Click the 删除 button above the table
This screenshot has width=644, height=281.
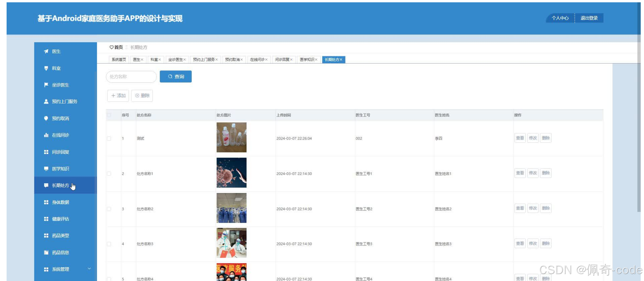(x=142, y=96)
